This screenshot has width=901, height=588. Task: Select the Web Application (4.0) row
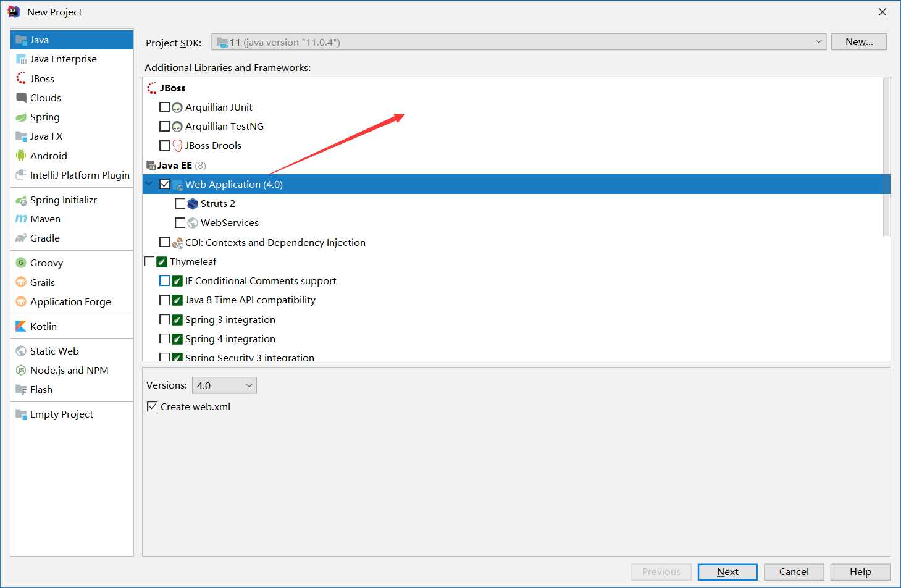tap(516, 184)
